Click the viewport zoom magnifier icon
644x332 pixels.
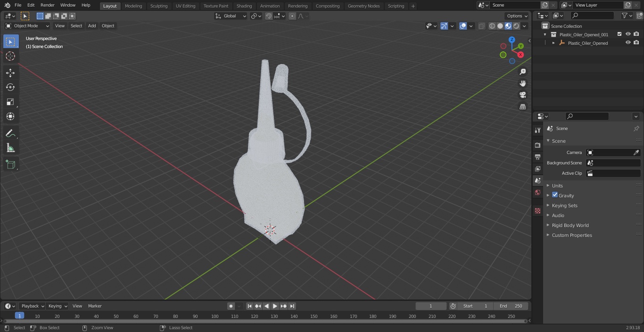522,72
